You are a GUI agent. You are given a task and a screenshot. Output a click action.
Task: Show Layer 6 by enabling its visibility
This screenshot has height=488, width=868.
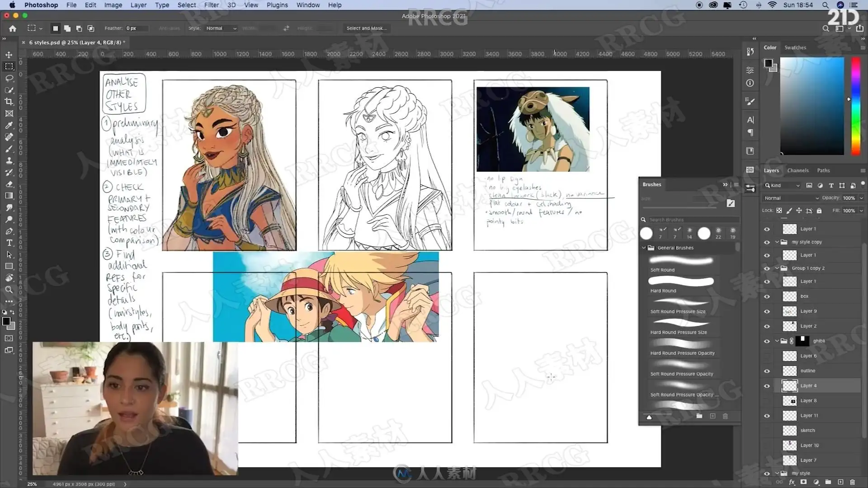767,356
